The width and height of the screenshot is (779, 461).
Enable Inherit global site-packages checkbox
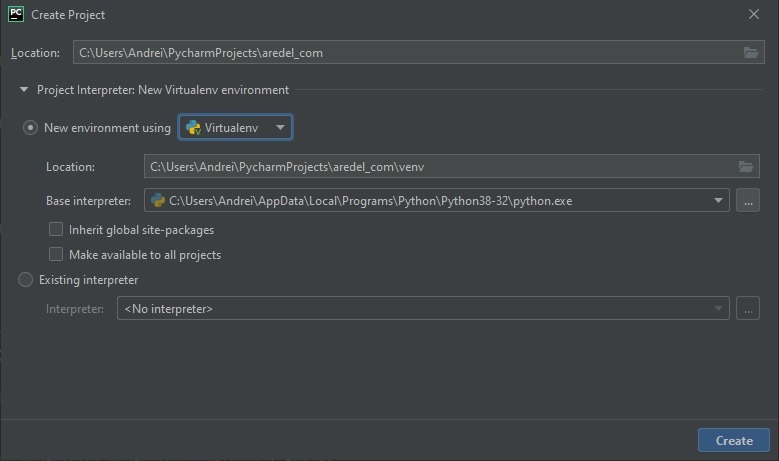[x=56, y=229]
